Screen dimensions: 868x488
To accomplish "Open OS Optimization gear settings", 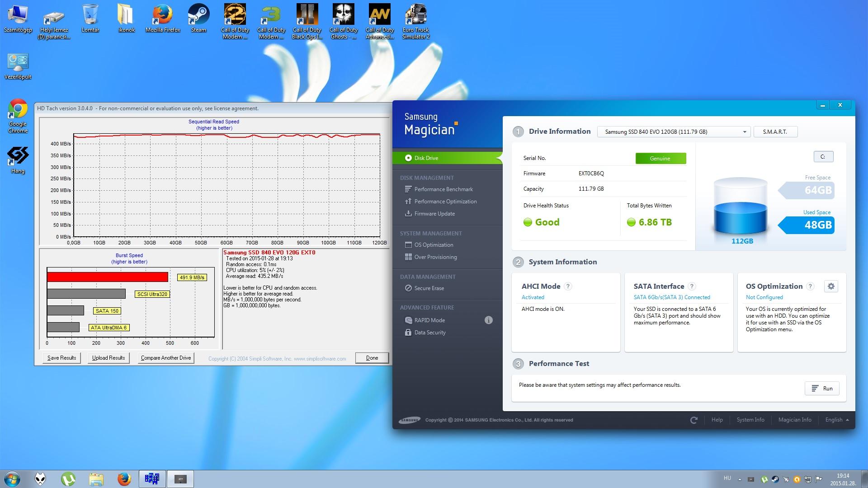I will click(831, 286).
